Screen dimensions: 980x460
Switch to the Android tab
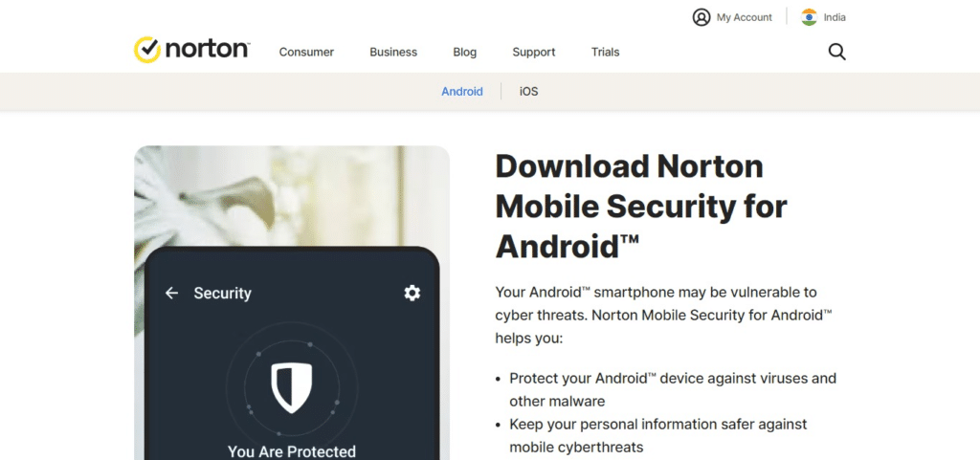(462, 92)
